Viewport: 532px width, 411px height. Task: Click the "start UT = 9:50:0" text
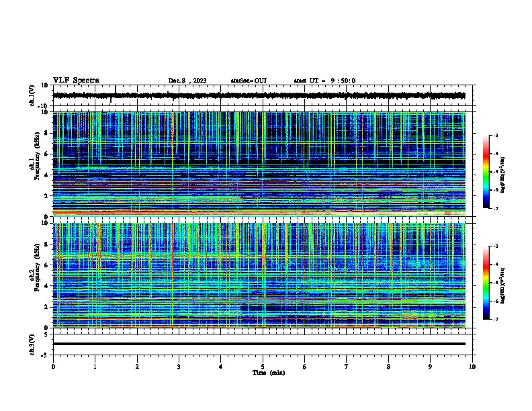click(324, 81)
